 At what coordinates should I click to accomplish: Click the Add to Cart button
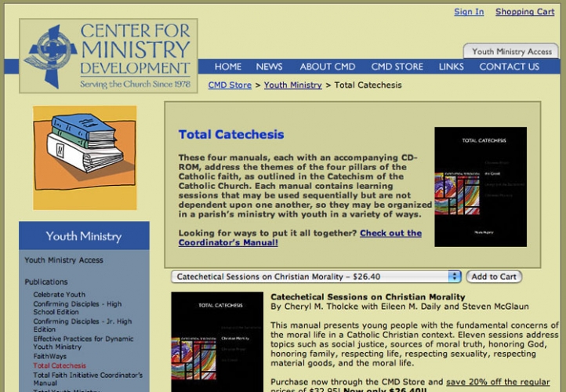[x=494, y=277]
